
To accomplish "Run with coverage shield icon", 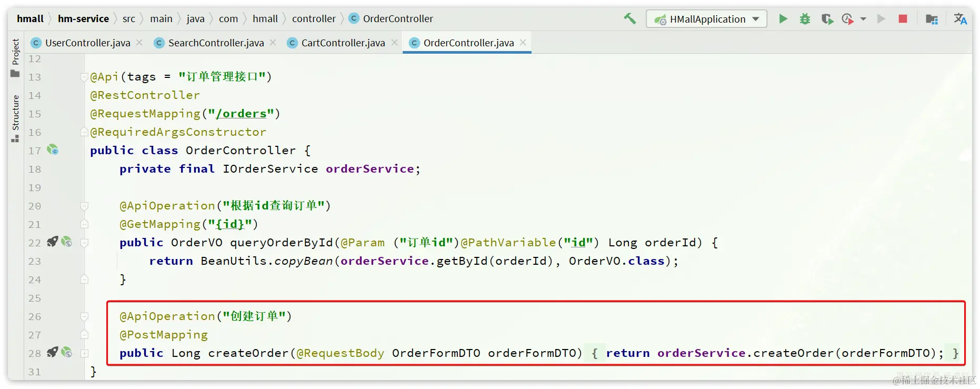I will pos(827,19).
